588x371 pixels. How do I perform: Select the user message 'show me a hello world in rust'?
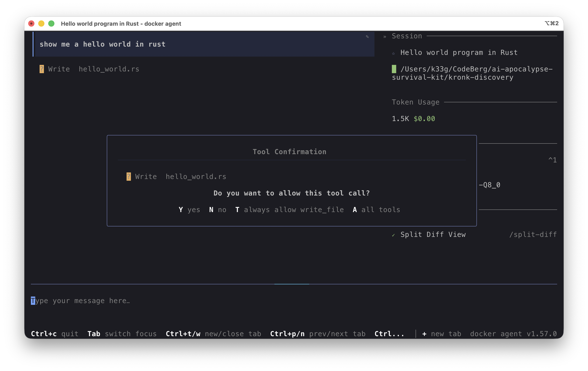[205, 44]
